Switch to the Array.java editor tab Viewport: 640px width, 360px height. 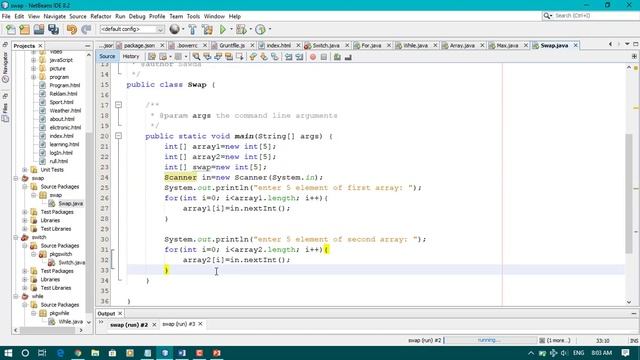pos(462,45)
